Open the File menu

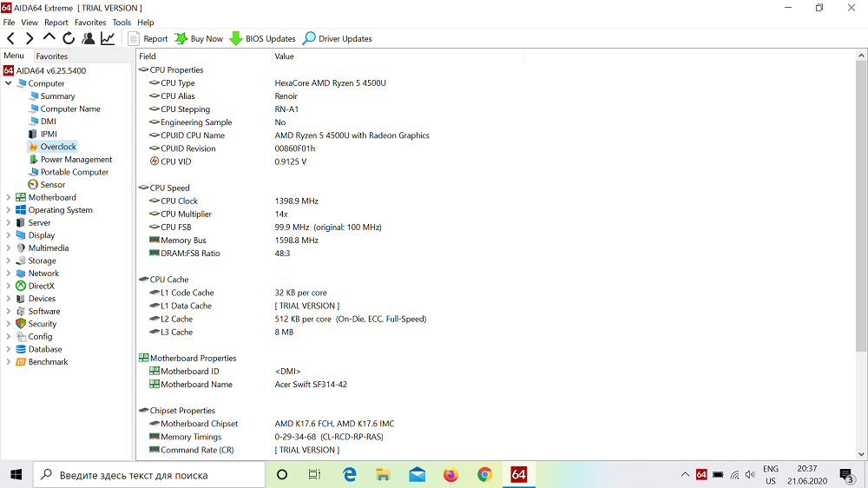(9, 23)
